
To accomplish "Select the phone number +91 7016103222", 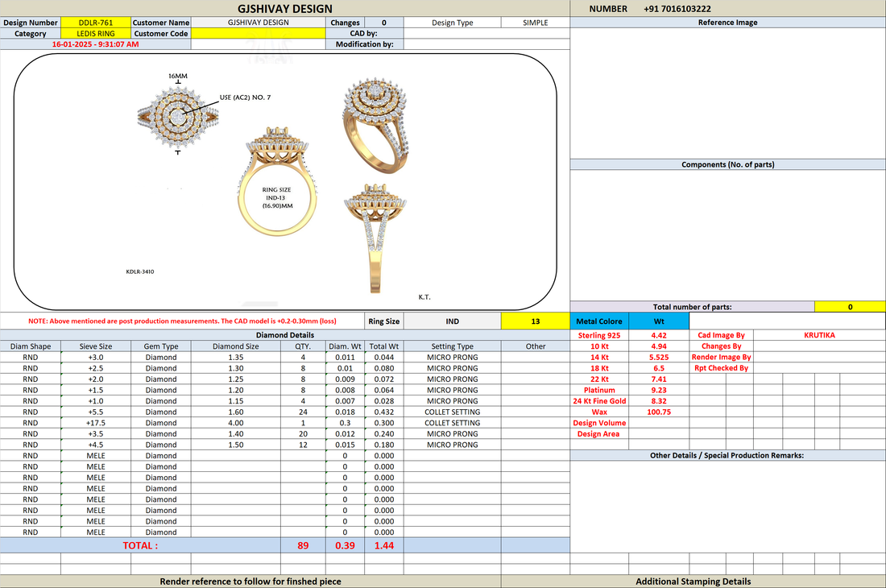I will point(677,9).
